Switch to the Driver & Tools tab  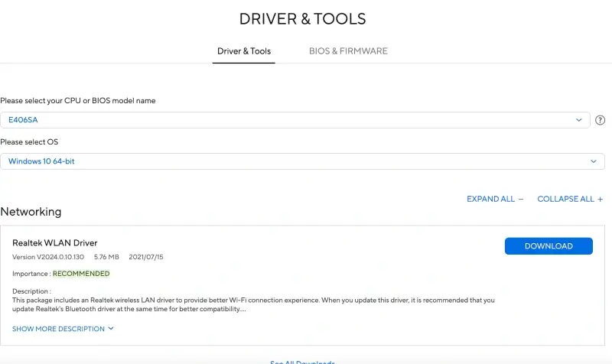244,51
